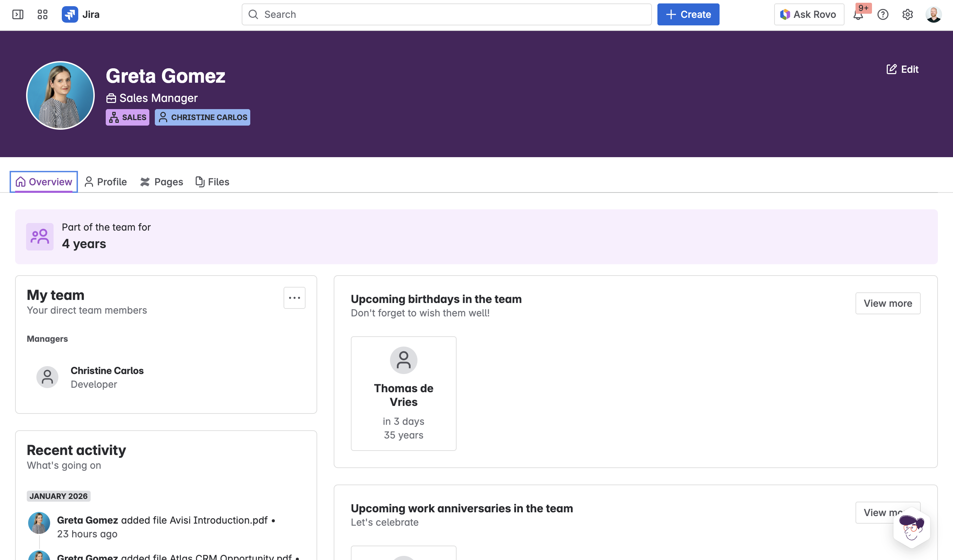The height and width of the screenshot is (560, 953).
Task: Open the notifications bell
Action: tap(858, 15)
